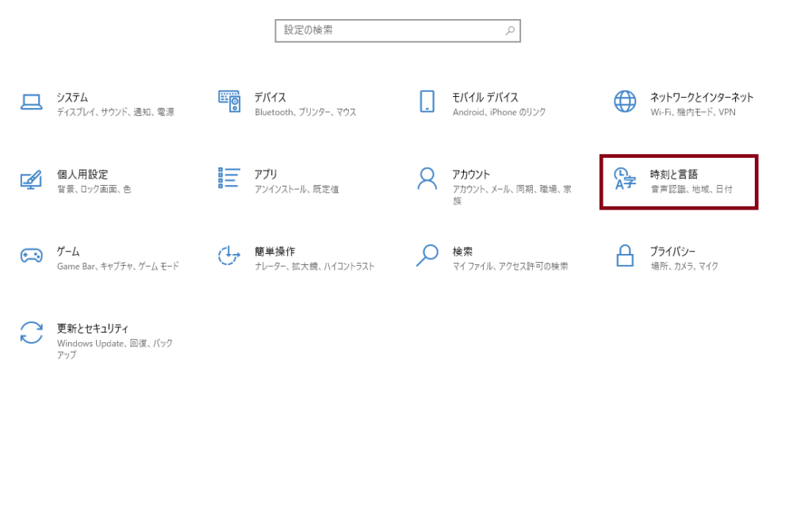This screenshot has width=812, height=508.
Task: Click the list icon for アプリ
Action: pos(229,178)
